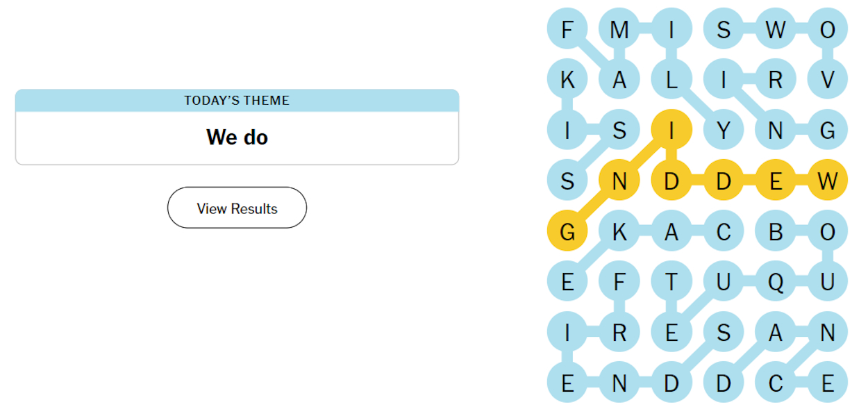Click the yellow letter W ending the highlighted word
Image resolution: width=868 pixels, height=416 pixels.
(828, 180)
